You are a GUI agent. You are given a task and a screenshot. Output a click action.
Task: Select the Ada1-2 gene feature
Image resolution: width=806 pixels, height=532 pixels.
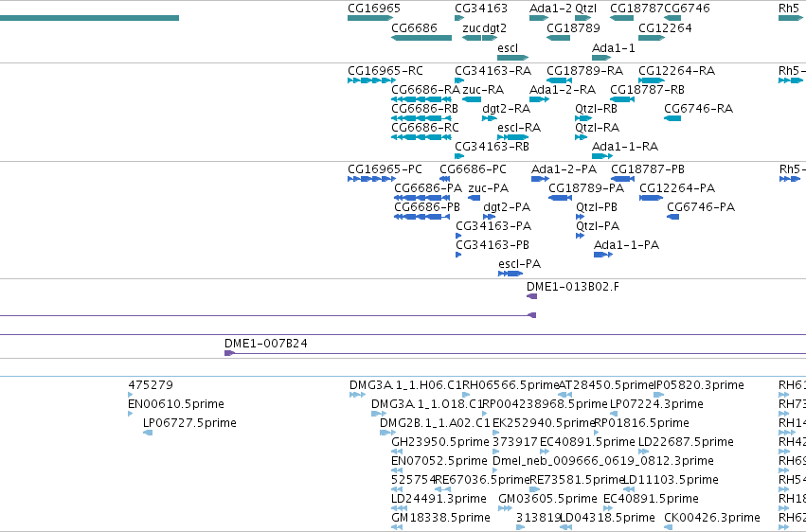tap(539, 18)
